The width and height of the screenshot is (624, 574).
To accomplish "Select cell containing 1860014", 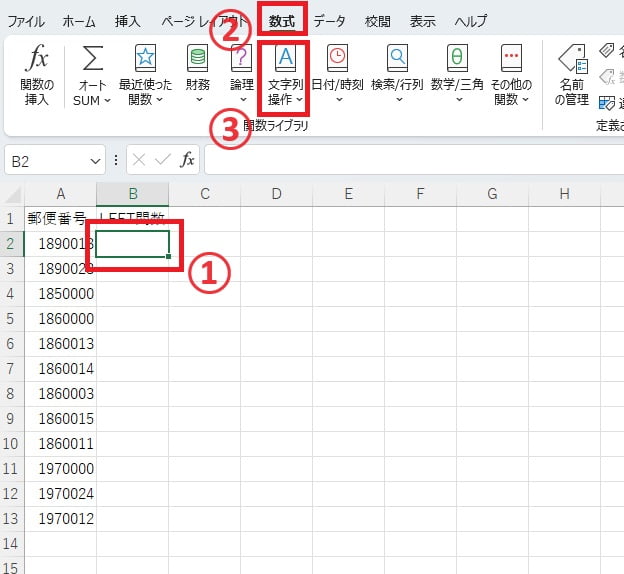I will tap(60, 369).
